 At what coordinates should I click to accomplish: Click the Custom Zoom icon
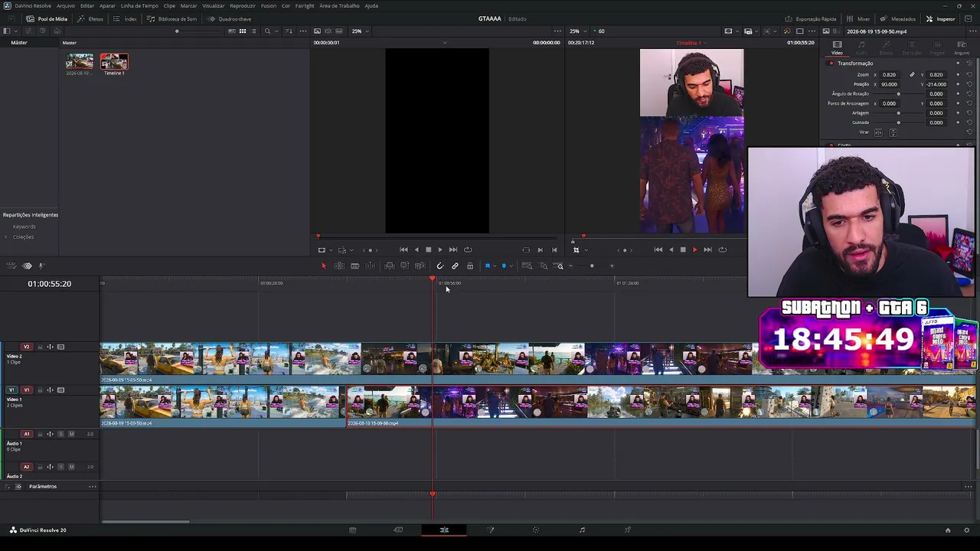[560, 266]
